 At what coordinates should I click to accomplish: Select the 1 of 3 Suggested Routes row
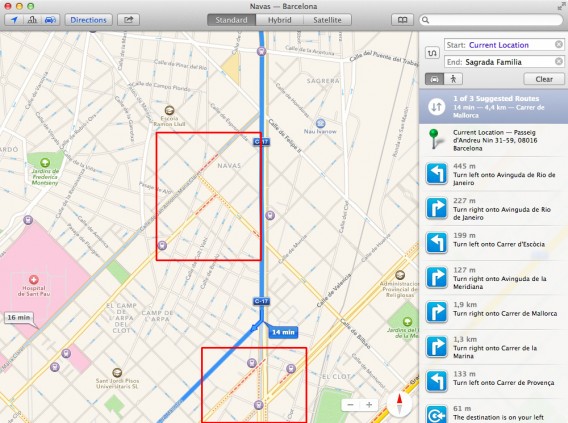[x=493, y=106]
